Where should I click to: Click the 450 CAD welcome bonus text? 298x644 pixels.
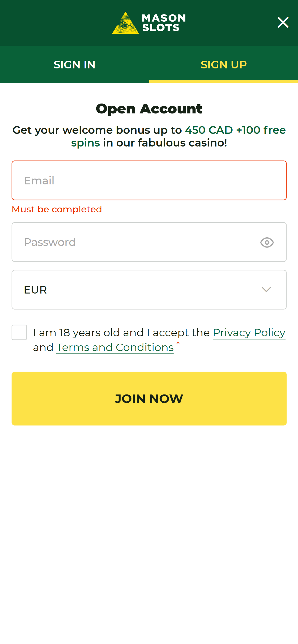(x=209, y=130)
